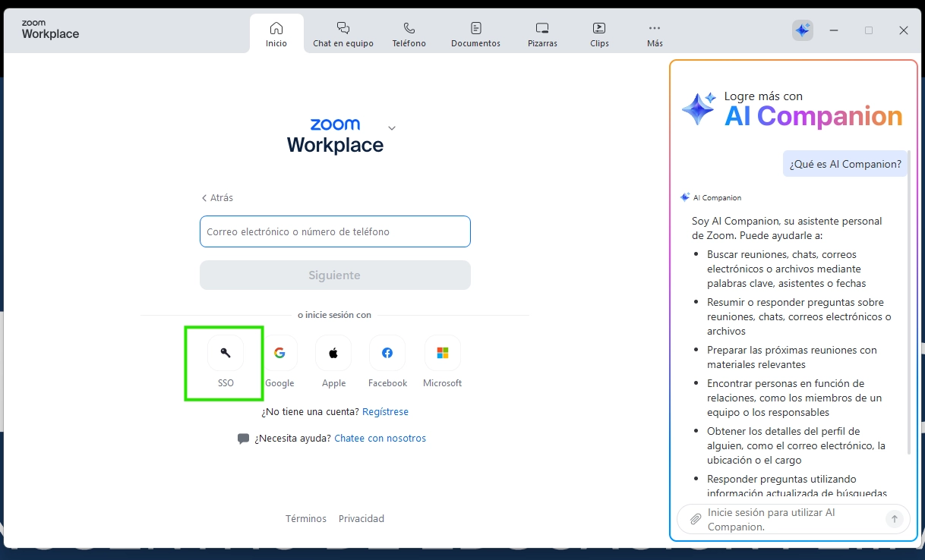Click 'Obtener los detalles del perfil' bullet text
Screen dimensions: 925x560
(796, 445)
